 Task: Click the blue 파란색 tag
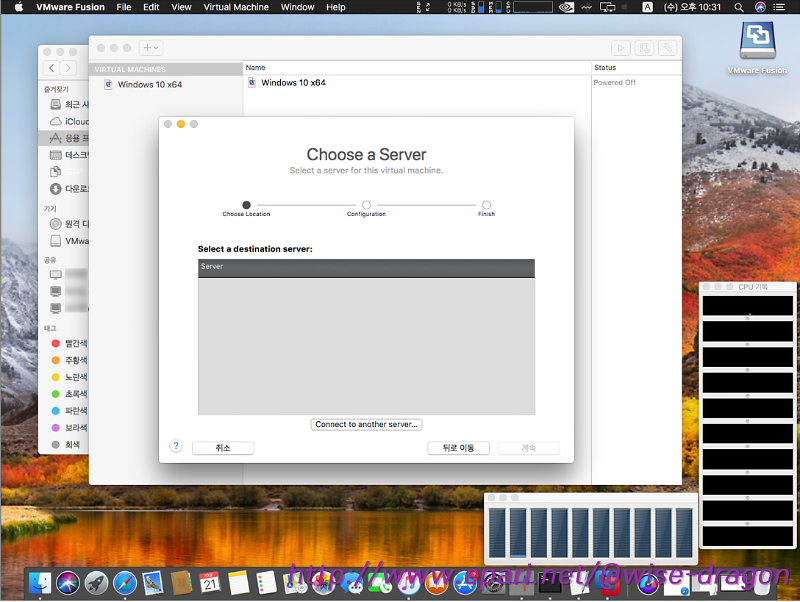[x=69, y=411]
